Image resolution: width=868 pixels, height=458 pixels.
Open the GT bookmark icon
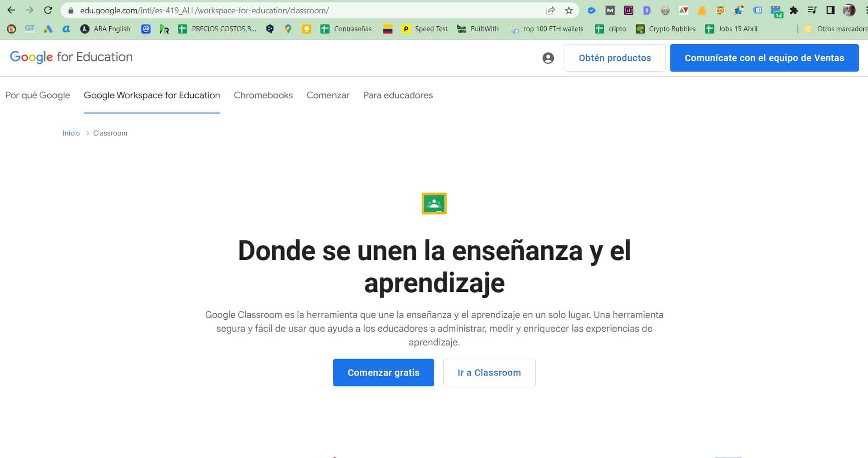(x=30, y=28)
